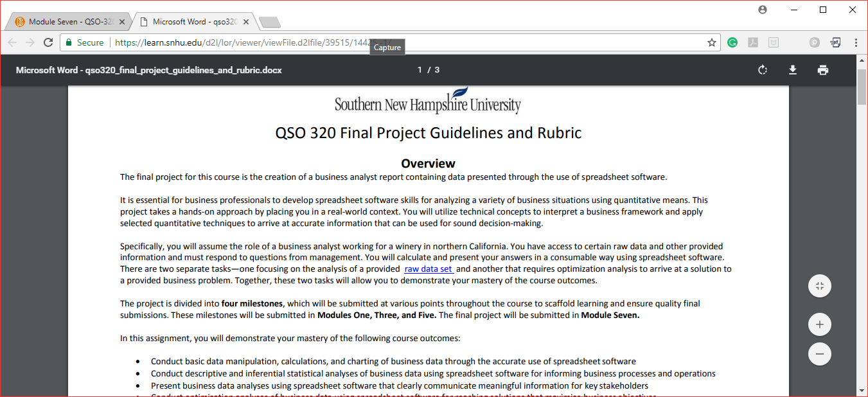Image resolution: width=868 pixels, height=397 pixels.
Task: Open the Chrome profile avatar
Action: (763, 10)
